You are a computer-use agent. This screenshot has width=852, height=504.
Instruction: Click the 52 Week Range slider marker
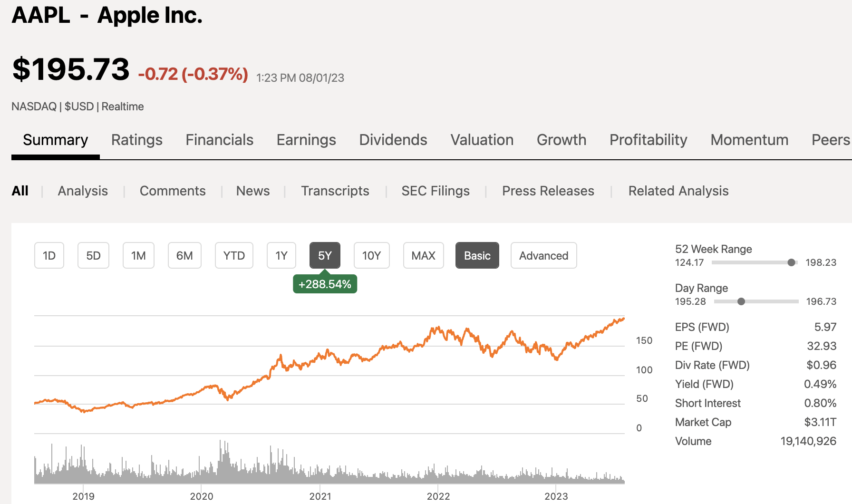(x=791, y=262)
